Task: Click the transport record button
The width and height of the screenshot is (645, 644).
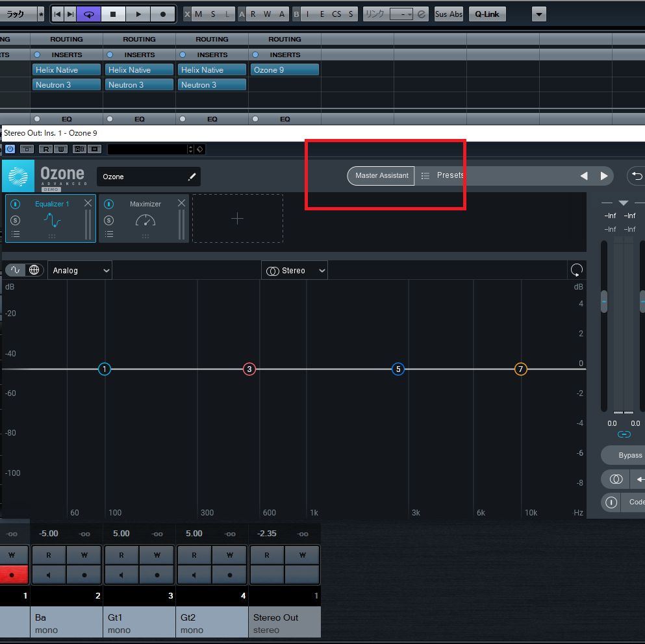Action: (x=163, y=14)
